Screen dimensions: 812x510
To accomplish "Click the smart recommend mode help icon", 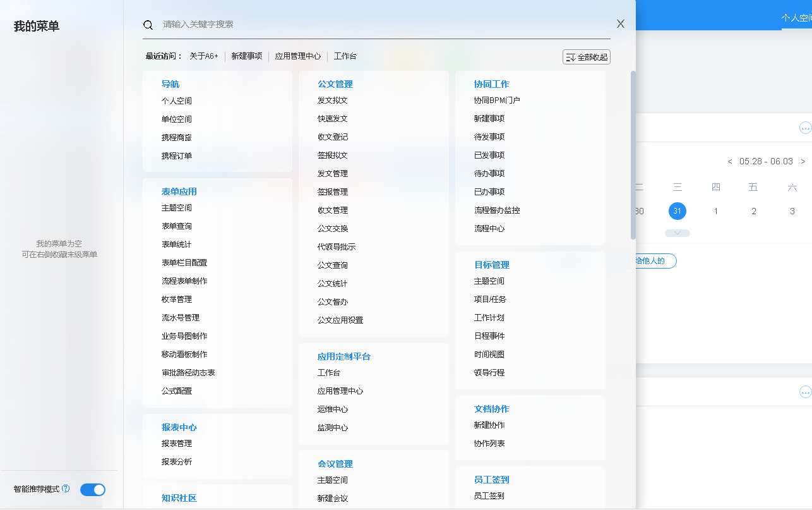I will [x=66, y=489].
